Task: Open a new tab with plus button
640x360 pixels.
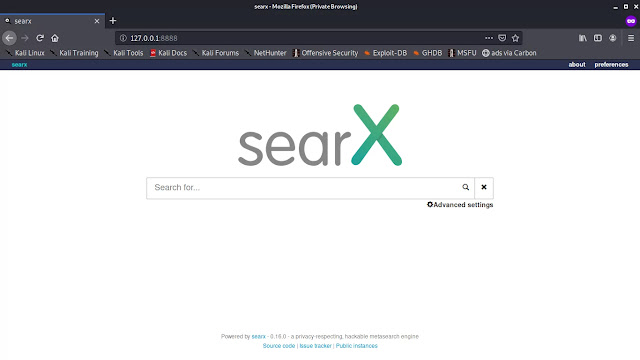Action: 113,21
